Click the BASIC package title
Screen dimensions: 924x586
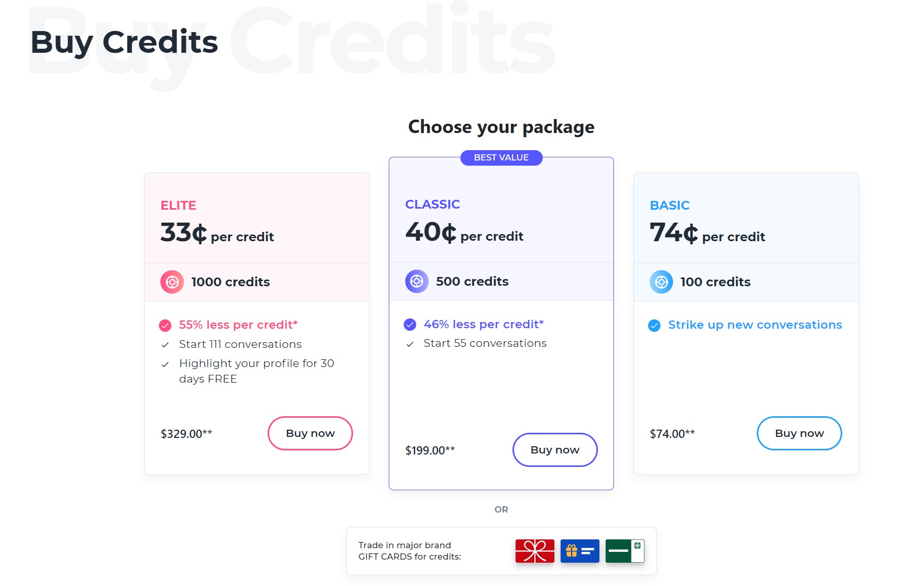[669, 206]
